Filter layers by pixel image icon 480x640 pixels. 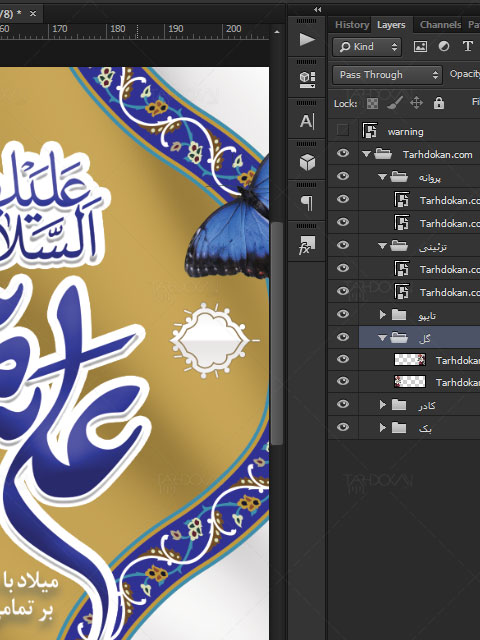pos(420,47)
